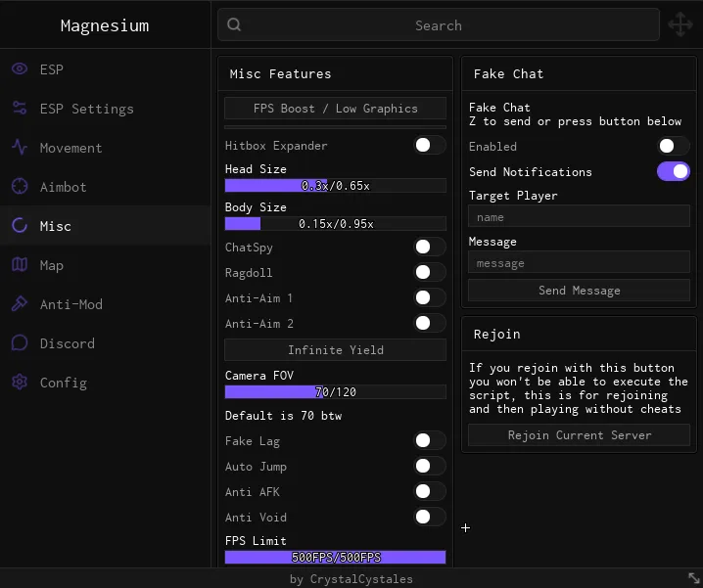
Task: Enable the Fake Lag toggle
Action: point(430,440)
